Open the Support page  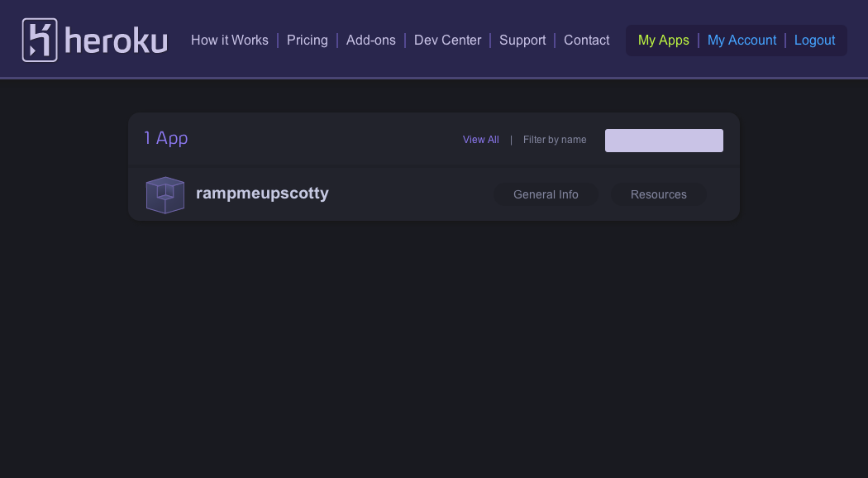522,40
